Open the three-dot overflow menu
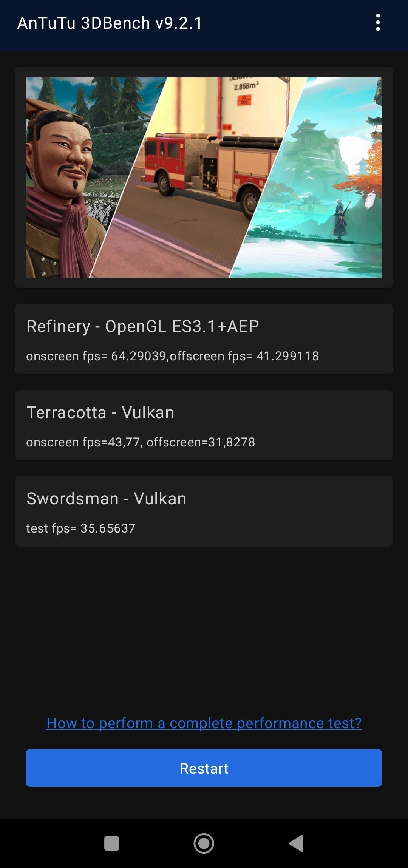 click(378, 23)
